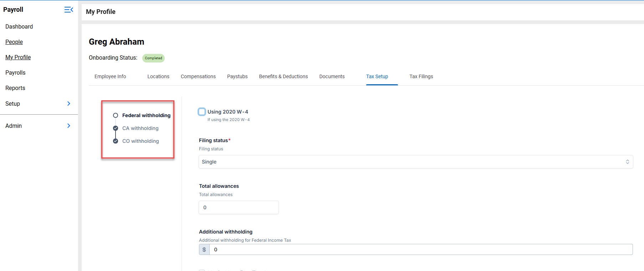Switch to Documents tab
The image size is (644, 271).
tap(332, 76)
